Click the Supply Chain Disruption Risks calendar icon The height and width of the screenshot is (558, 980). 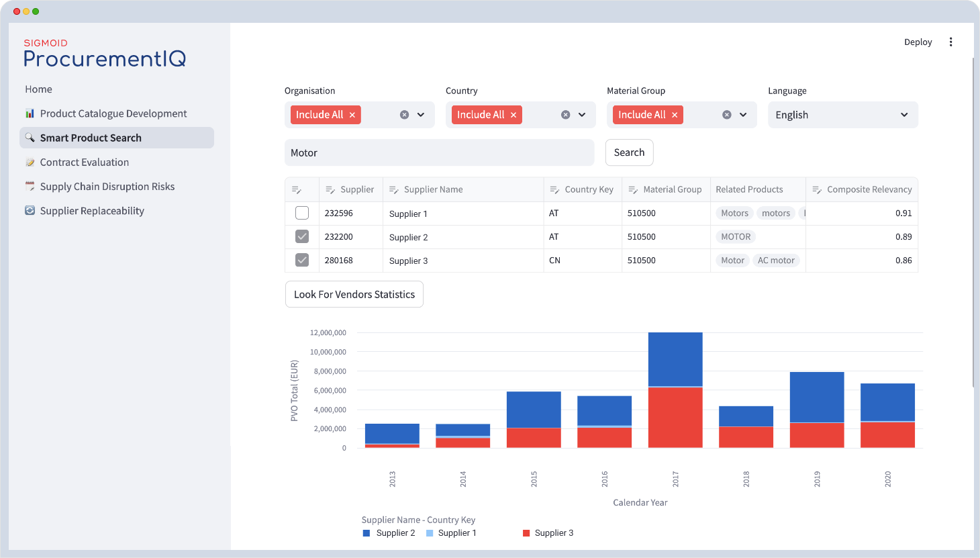(x=30, y=187)
